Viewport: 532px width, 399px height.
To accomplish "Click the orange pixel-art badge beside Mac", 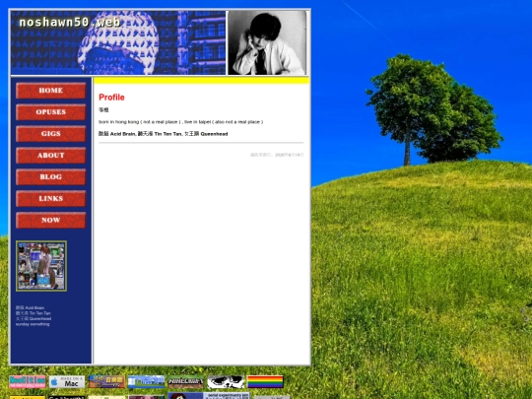I will click(x=106, y=382).
